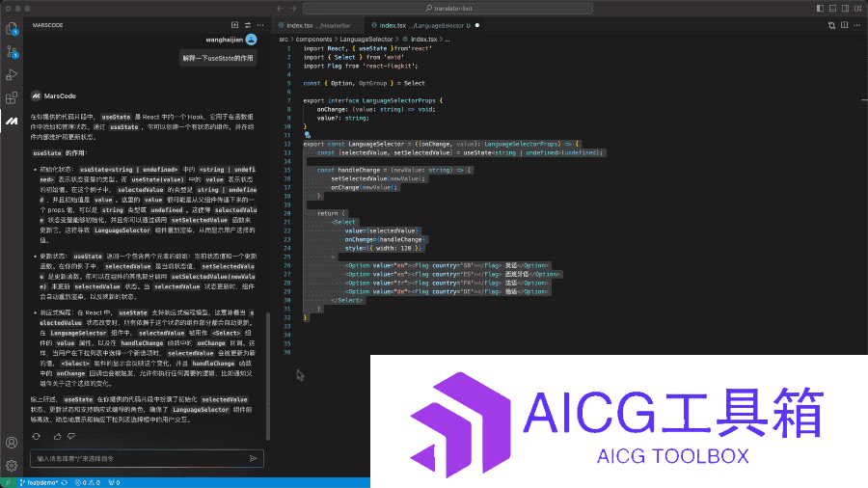Select components in the breadcrumb
Screen dimensions: 868x488
pos(313,40)
